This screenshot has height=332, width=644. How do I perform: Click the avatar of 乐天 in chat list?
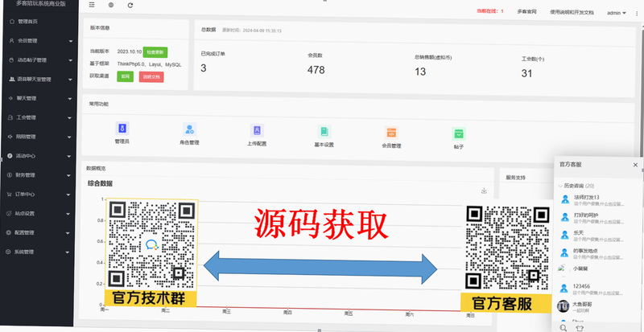[565, 234]
